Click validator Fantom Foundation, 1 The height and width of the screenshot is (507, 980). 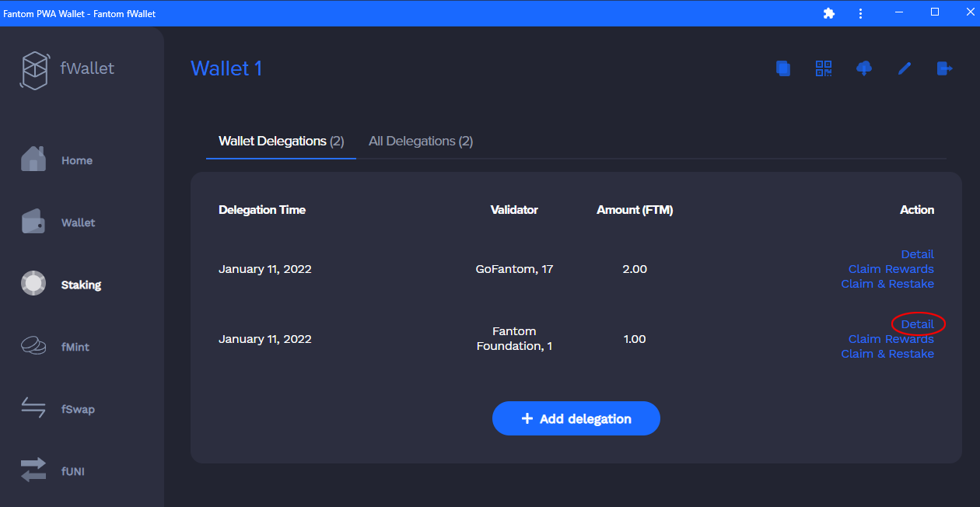[x=514, y=338]
